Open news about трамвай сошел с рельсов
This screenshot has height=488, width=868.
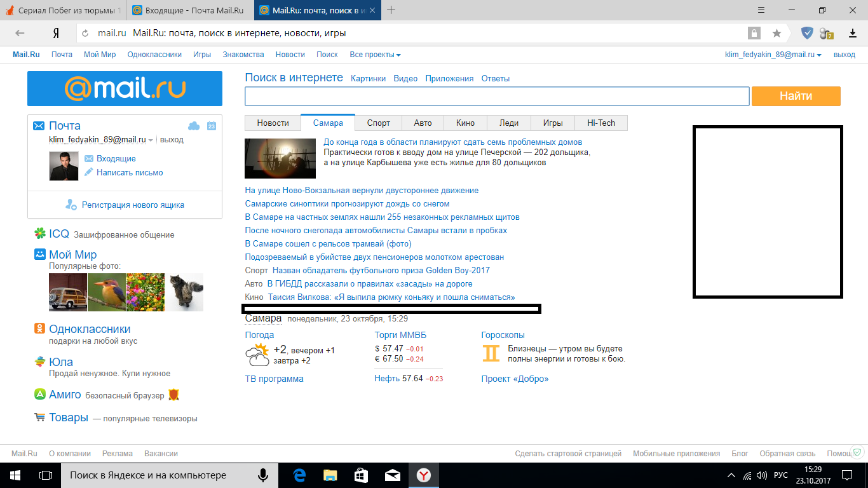point(329,244)
